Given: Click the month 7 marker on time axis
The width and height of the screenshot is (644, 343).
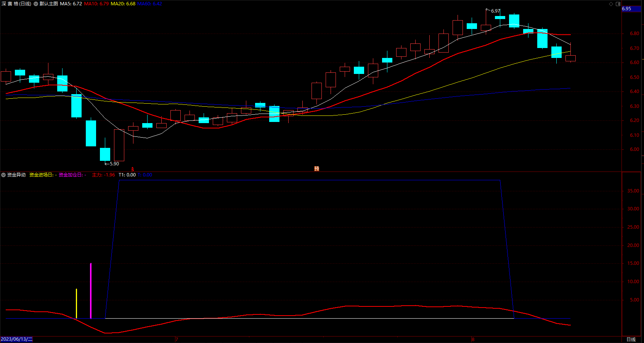Looking at the screenshot, I should tap(177, 339).
